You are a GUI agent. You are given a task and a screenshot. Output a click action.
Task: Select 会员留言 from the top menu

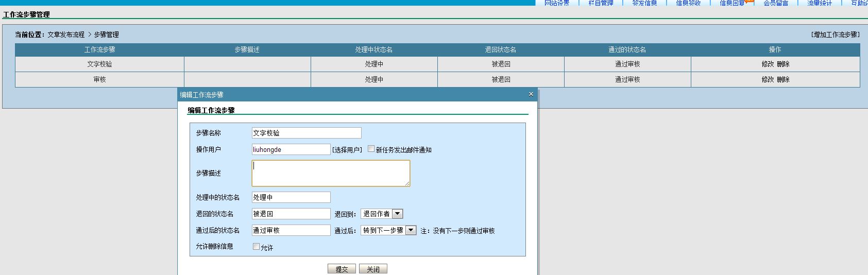point(776,3)
